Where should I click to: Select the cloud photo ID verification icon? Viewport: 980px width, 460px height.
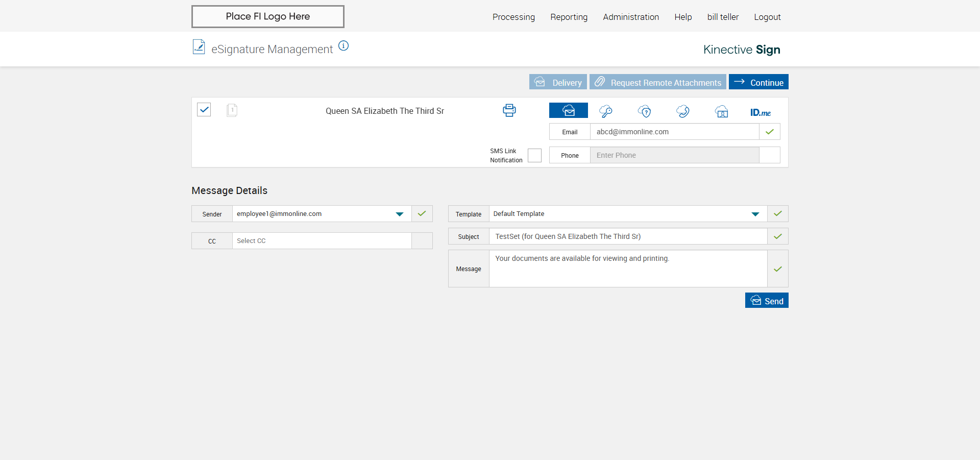point(722,112)
